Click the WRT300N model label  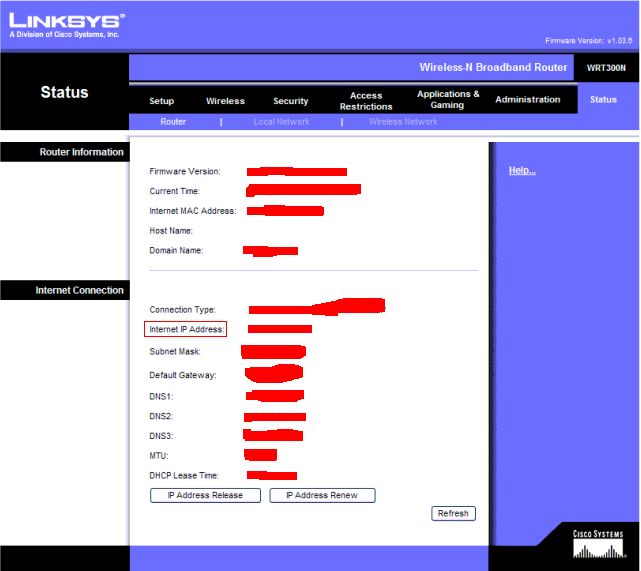coord(606,68)
